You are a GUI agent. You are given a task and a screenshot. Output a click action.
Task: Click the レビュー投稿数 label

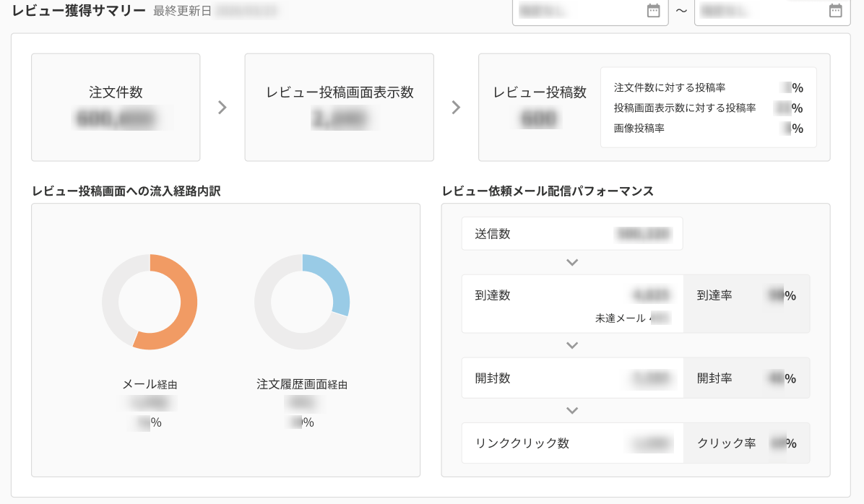tap(540, 92)
